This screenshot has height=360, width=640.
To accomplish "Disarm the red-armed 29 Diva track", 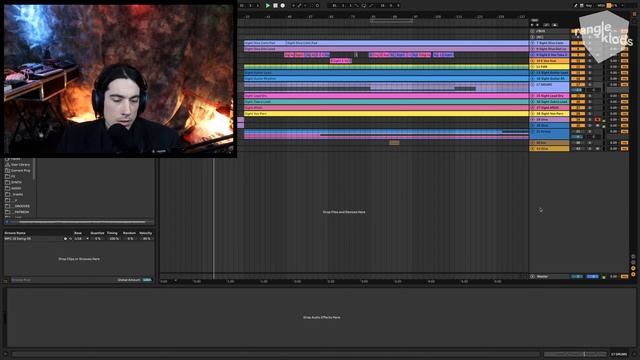I will (x=598, y=120).
